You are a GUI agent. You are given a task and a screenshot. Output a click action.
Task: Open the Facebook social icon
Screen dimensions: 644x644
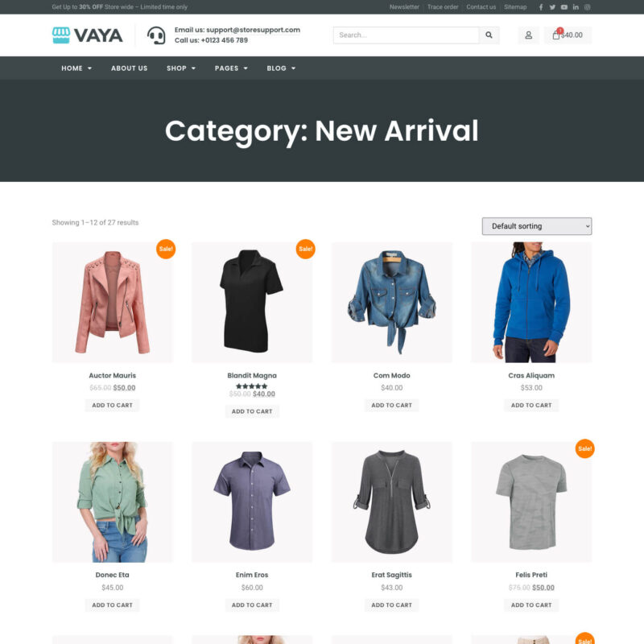click(x=541, y=7)
